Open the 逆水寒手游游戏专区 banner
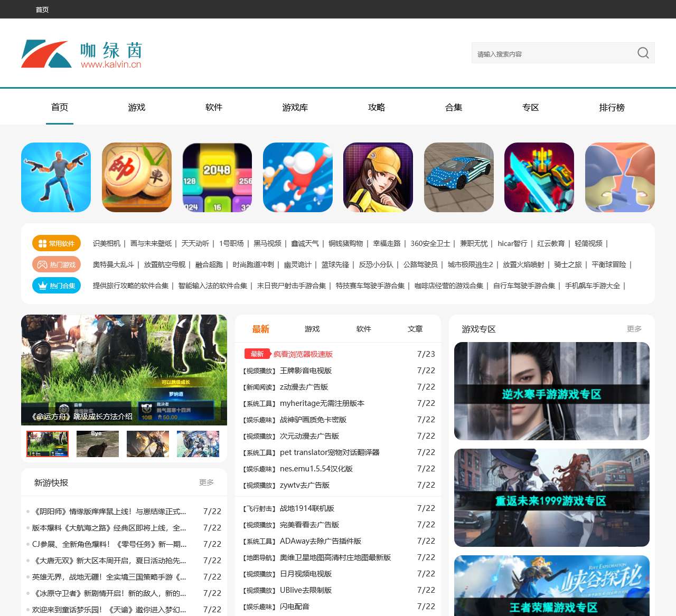The height and width of the screenshot is (616, 676). [552, 391]
